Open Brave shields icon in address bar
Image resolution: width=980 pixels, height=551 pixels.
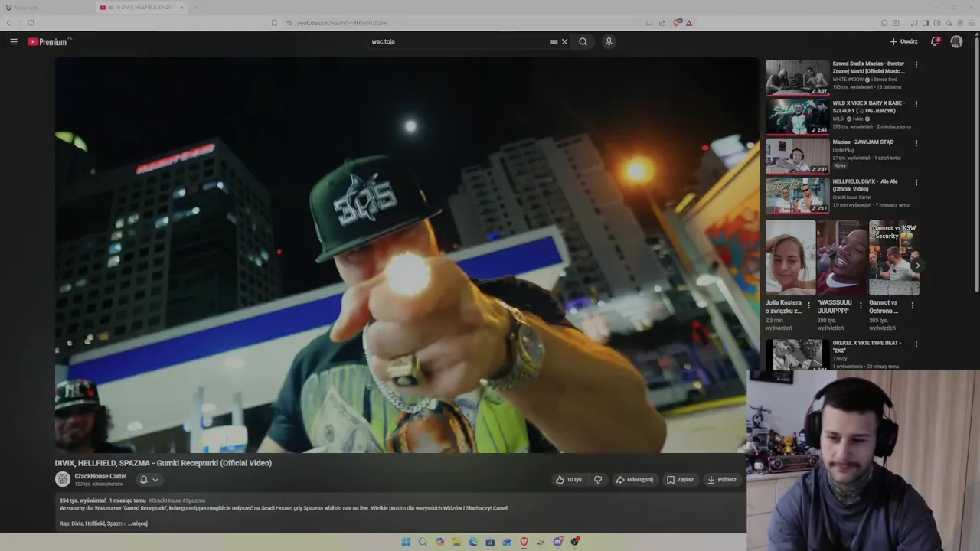click(x=677, y=23)
